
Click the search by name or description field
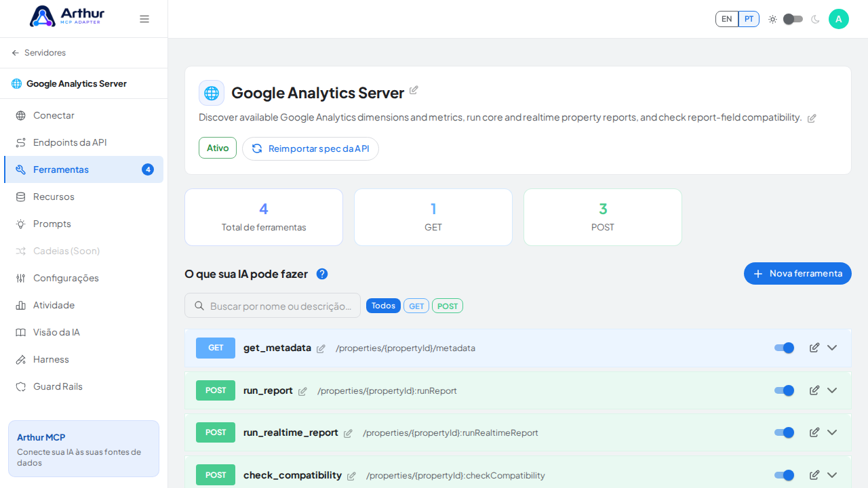coord(273,306)
